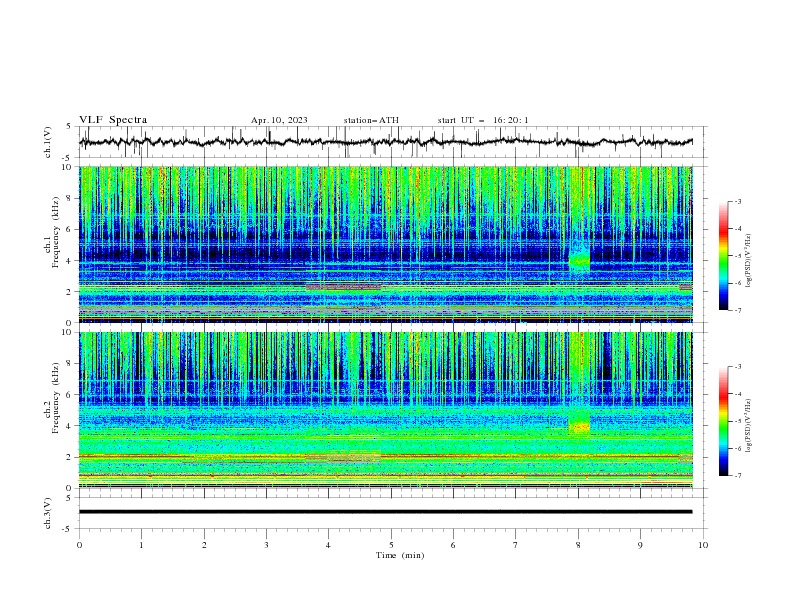This screenshot has width=792, height=612.
Task: Select the ch.2 colorbar 'log(PSD)(V²/Hz)' label
Action: click(x=749, y=425)
